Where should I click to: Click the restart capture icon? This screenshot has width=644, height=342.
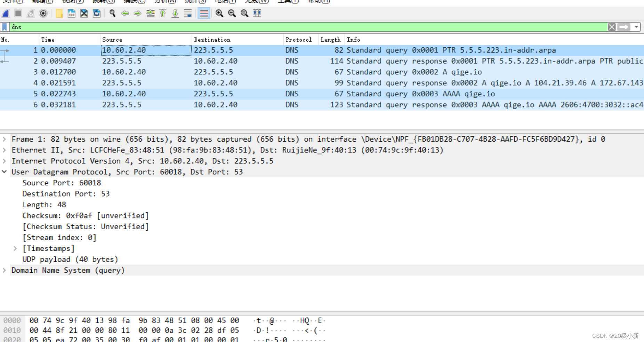[31, 14]
